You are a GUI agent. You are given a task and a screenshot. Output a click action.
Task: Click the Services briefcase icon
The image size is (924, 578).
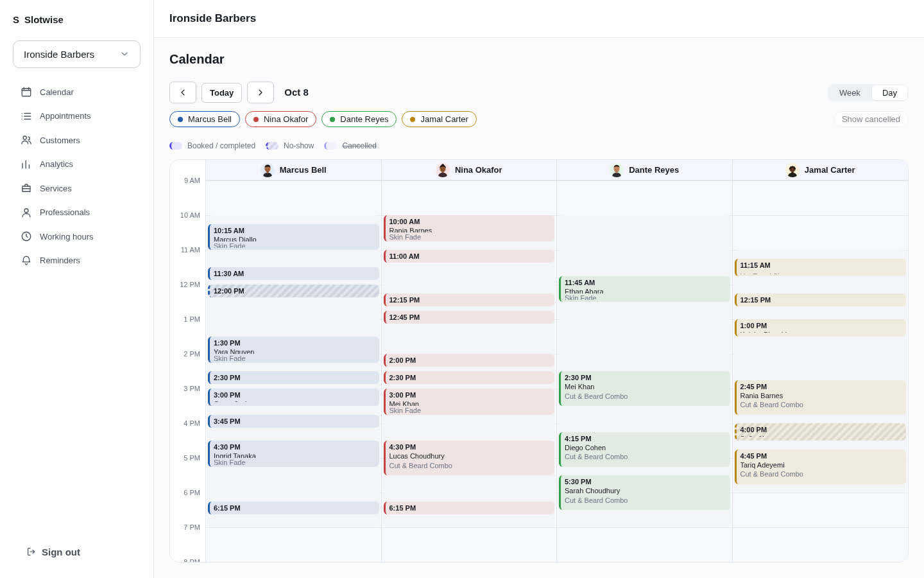coord(26,188)
